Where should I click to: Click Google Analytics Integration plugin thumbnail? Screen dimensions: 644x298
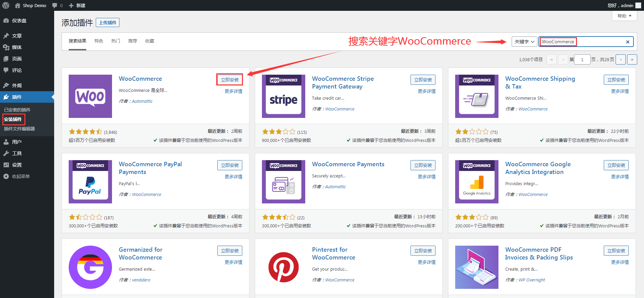tap(477, 182)
